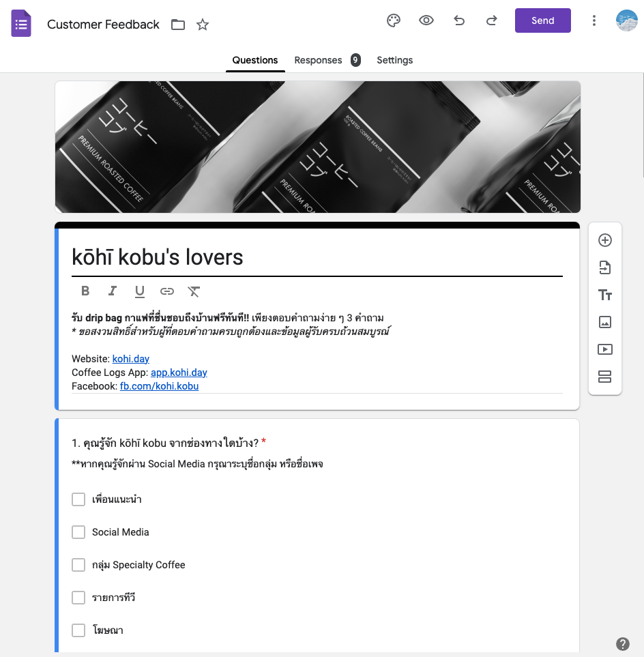This screenshot has height=657, width=644.
Task: Check the กลุ่ม Specialty Coffee checkbox
Action: (78, 565)
